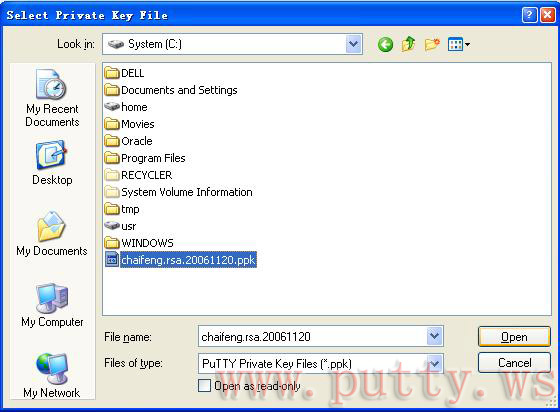Viewport: 560px width, 412px height.
Task: Click the Open button
Action: [514, 337]
